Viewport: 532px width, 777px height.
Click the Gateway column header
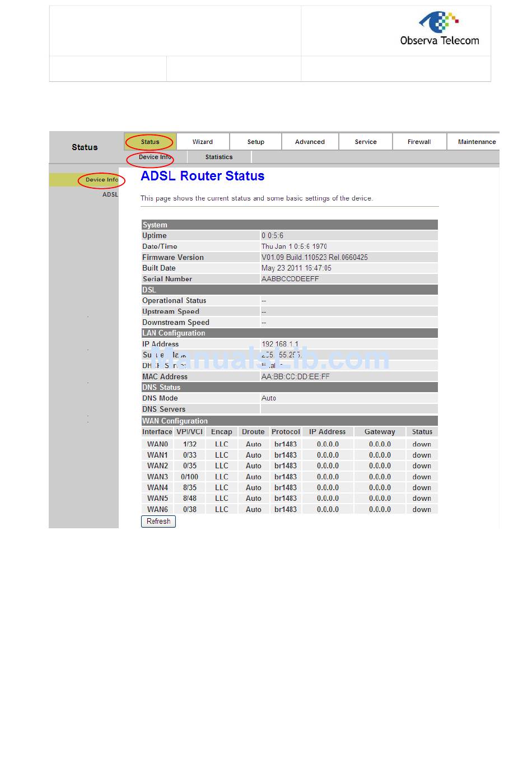380,432
